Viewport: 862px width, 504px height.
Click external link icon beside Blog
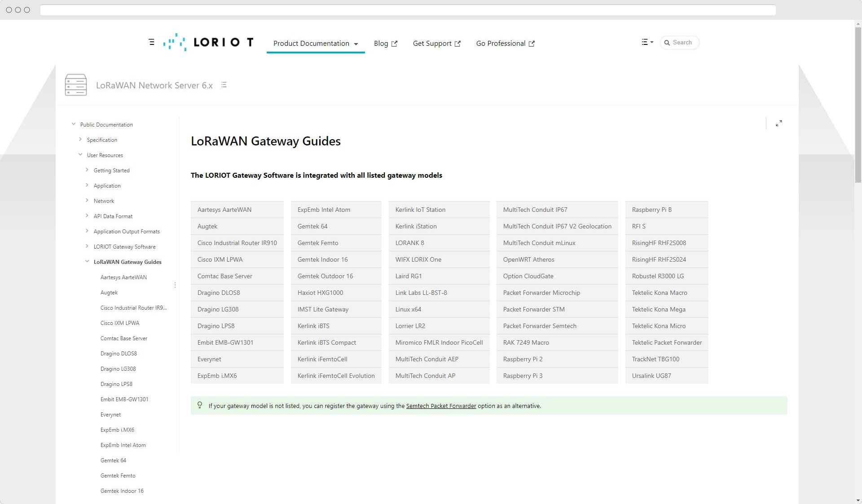[x=394, y=44]
